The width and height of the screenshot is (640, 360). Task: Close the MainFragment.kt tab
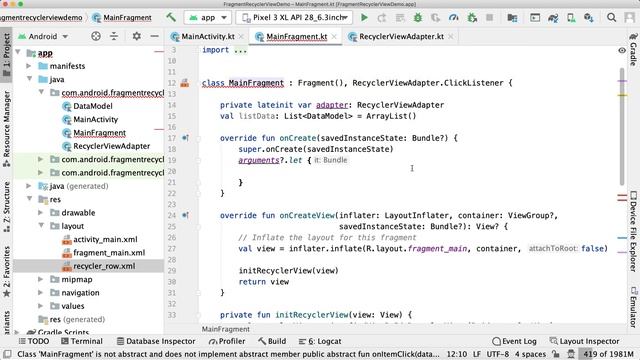[335, 36]
